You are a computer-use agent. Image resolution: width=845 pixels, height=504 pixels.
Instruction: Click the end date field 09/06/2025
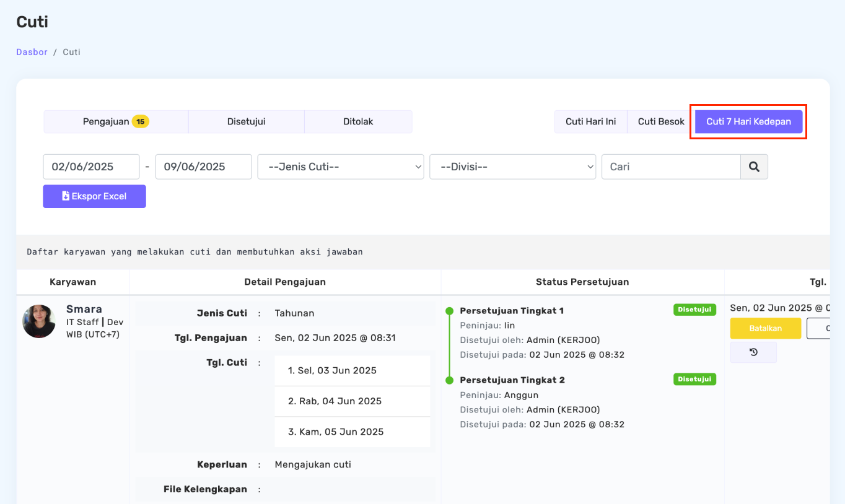pos(203,167)
